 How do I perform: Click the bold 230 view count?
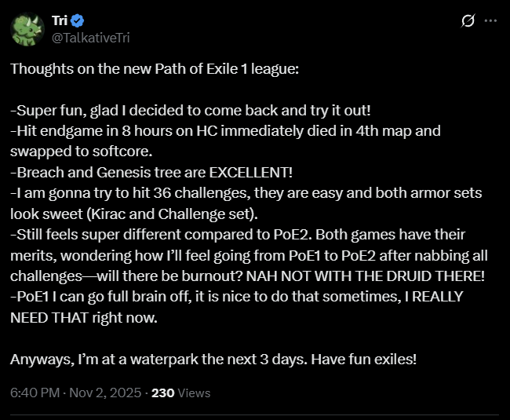162,393
